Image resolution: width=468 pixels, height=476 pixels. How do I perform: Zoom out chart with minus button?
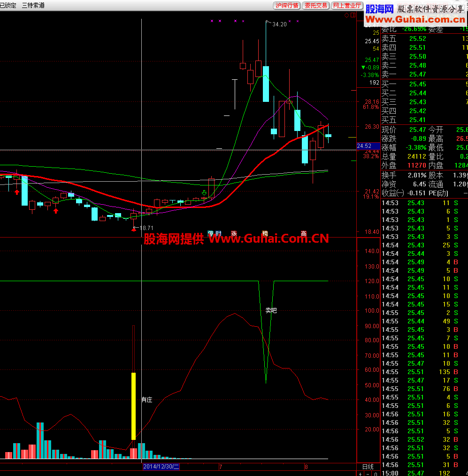tap(368, 474)
